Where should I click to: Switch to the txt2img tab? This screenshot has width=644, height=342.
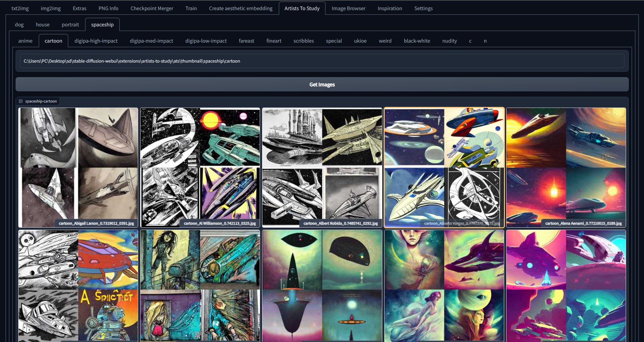[x=20, y=8]
